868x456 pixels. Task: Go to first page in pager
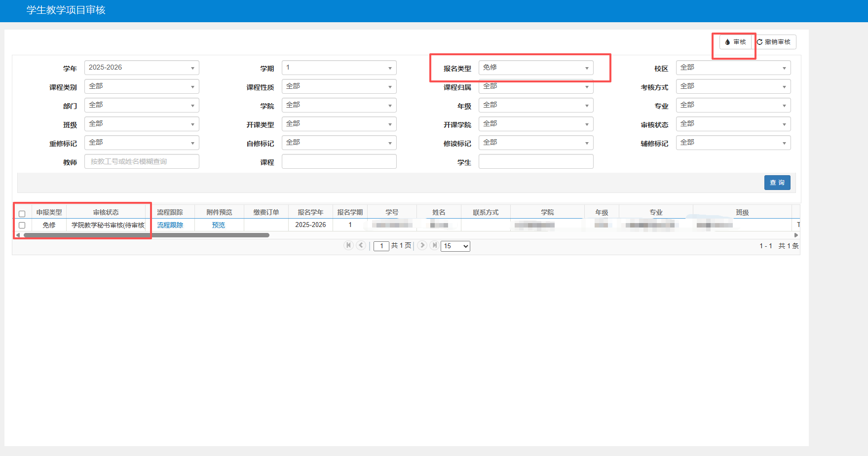(x=348, y=245)
